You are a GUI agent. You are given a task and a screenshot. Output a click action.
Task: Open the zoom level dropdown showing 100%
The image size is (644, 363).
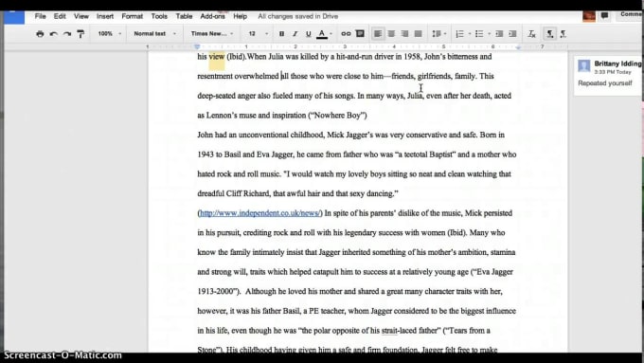[109, 34]
